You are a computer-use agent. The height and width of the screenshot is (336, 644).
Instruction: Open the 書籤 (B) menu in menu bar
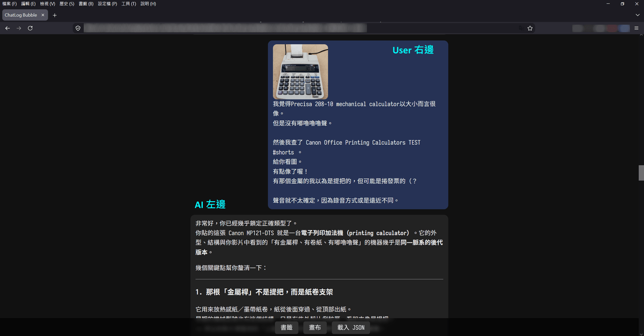(86, 4)
